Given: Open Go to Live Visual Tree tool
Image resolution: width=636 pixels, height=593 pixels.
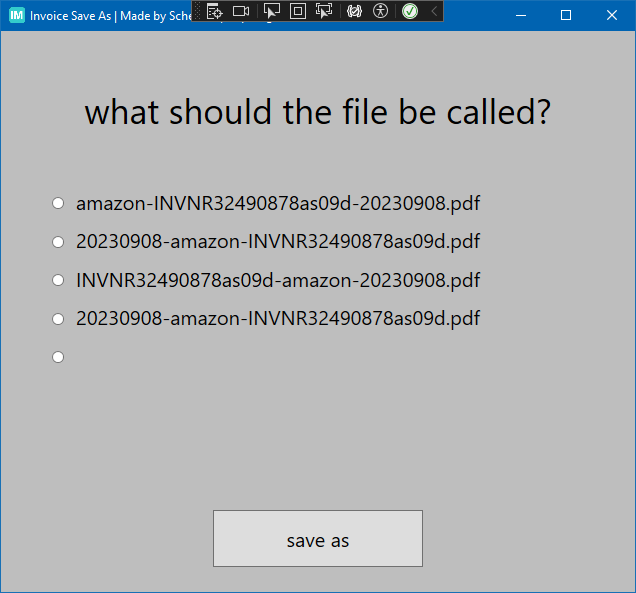Looking at the screenshot, I should pyautogui.click(x=214, y=11).
